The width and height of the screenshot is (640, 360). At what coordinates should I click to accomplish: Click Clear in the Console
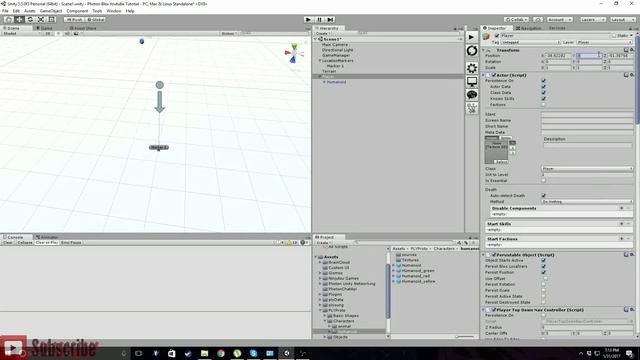pos(8,242)
